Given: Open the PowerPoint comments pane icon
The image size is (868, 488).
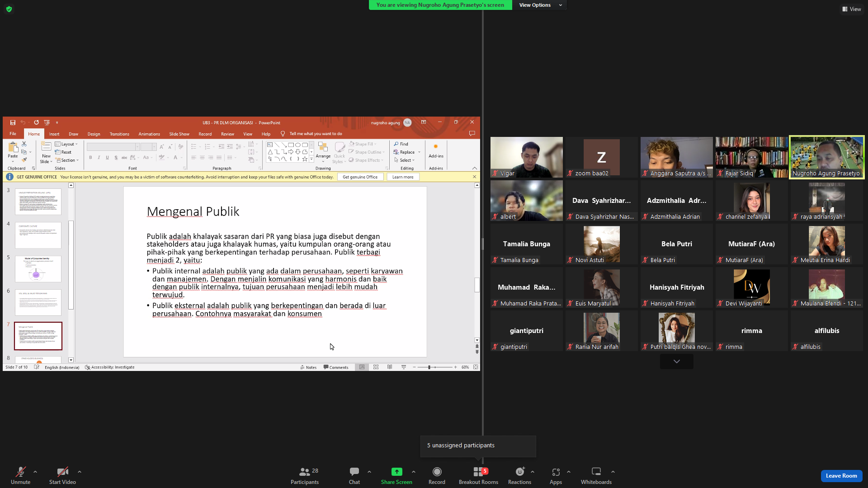Looking at the screenshot, I should (x=472, y=134).
